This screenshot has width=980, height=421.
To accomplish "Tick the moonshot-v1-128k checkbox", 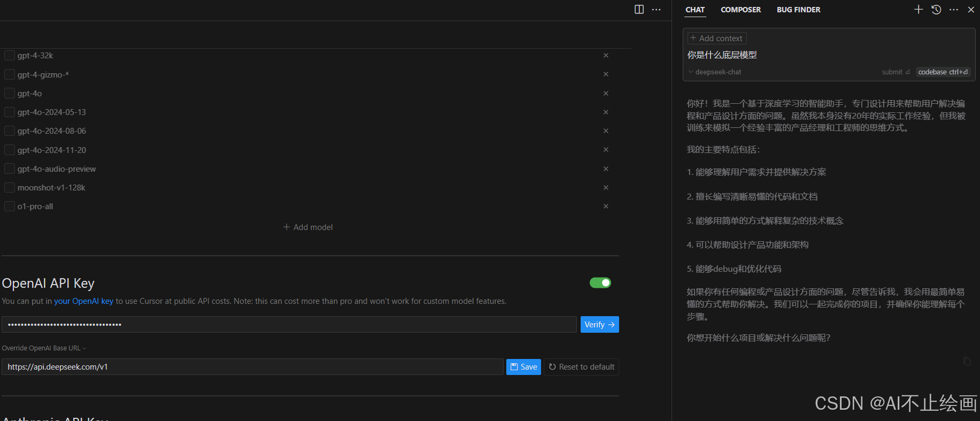I will [10, 188].
